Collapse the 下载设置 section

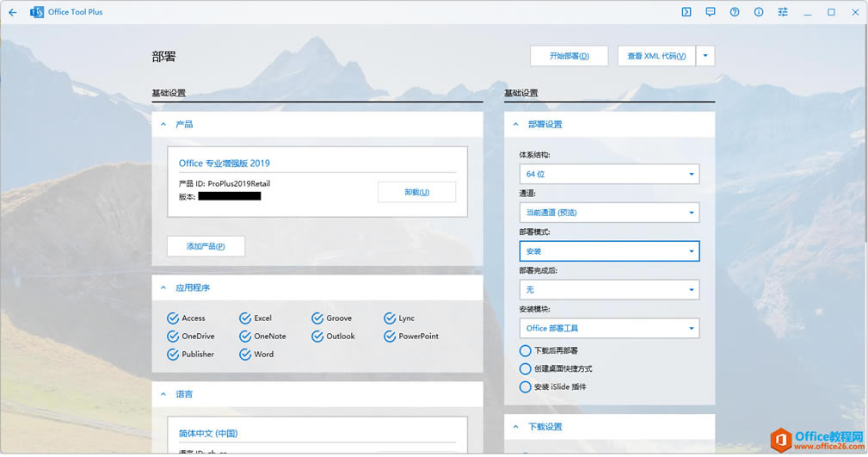(516, 427)
